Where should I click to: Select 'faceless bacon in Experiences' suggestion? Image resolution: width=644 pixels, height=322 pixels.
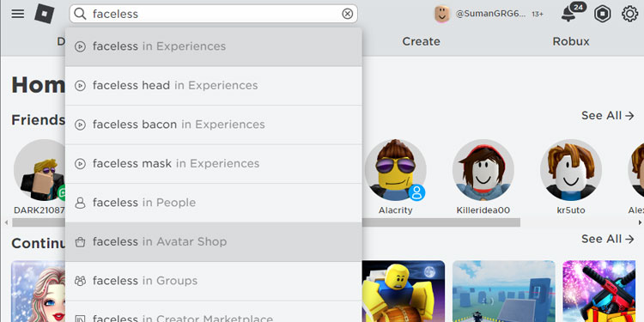point(214,125)
